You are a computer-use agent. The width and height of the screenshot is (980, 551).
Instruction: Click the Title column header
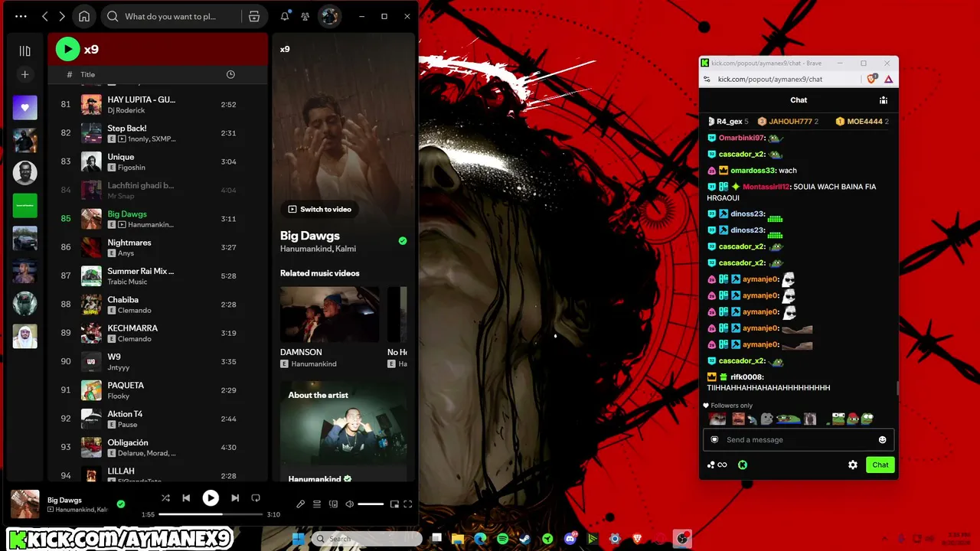[88, 74]
